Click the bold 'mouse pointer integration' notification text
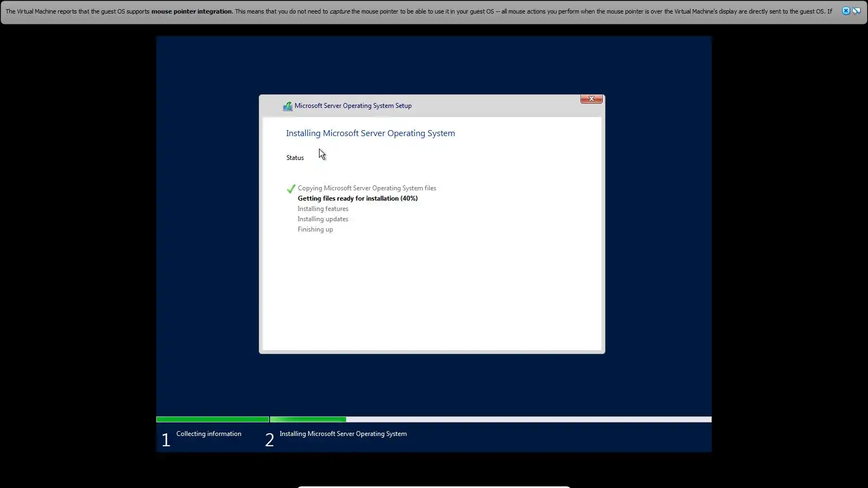868x488 pixels. pyautogui.click(x=192, y=11)
